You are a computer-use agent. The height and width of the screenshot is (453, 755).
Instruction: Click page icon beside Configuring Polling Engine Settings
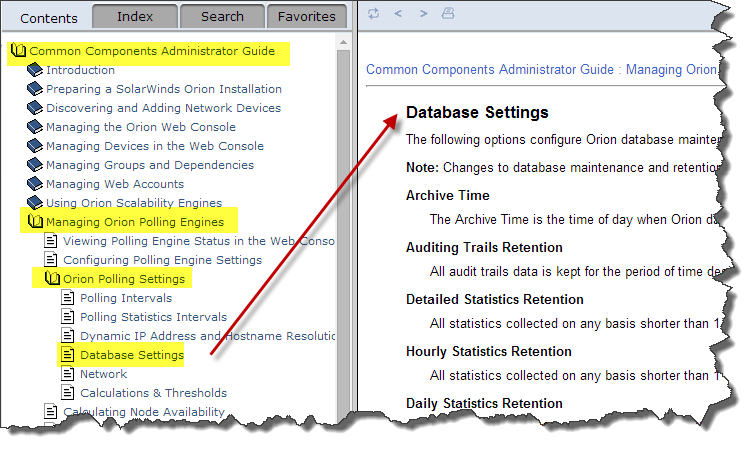click(51, 259)
